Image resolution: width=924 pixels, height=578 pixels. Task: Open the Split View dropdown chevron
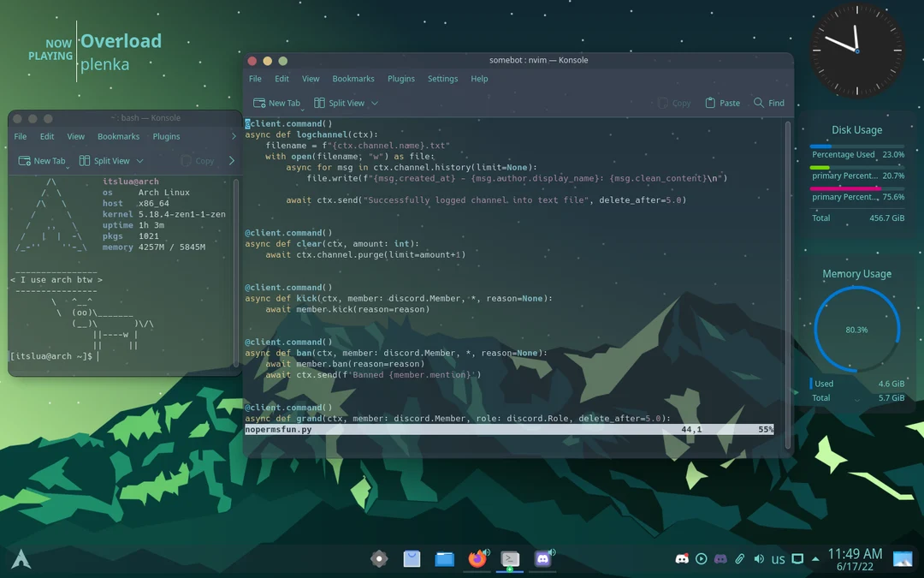click(x=374, y=102)
